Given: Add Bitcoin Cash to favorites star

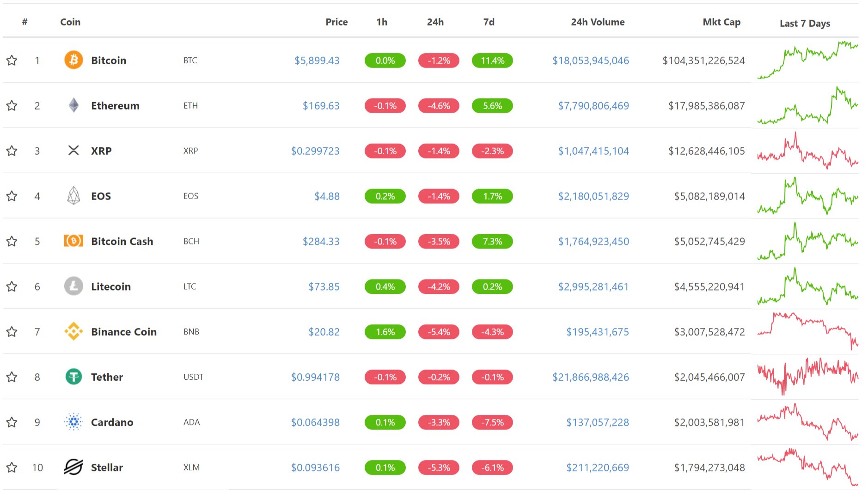Looking at the screenshot, I should [x=12, y=241].
